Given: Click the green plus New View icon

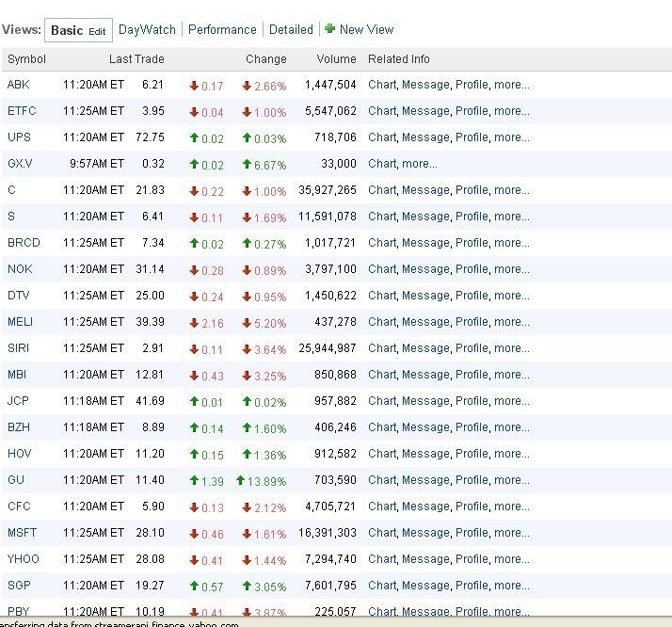Looking at the screenshot, I should click(330, 29).
